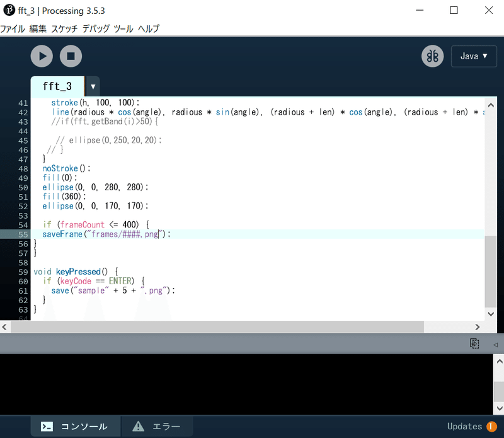Open the ツール menu

[x=123, y=28]
